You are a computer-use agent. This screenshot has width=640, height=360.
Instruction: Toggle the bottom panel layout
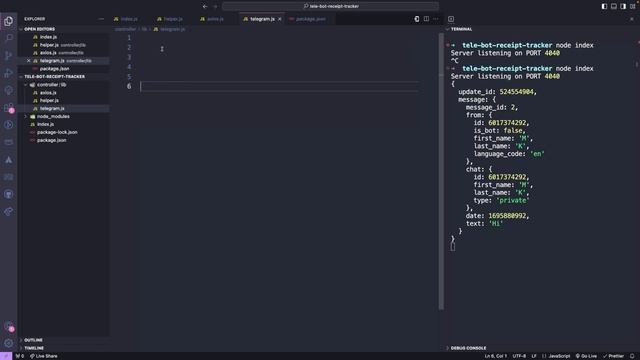(x=613, y=6)
